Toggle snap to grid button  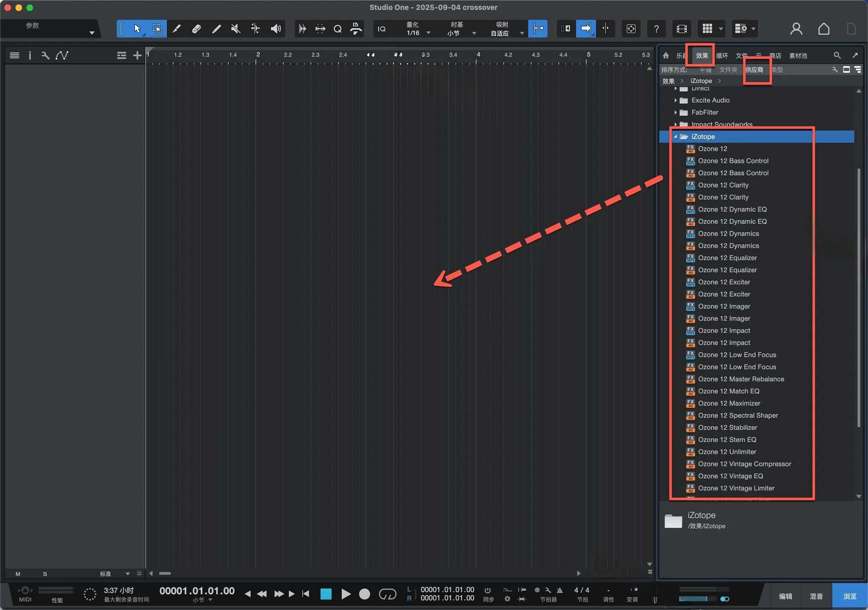(x=538, y=29)
